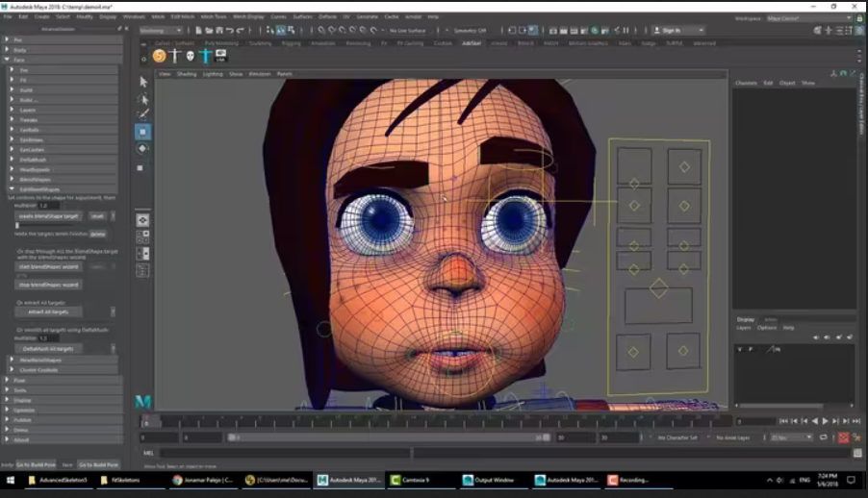Click the white skeleton shelf icon
The width and height of the screenshot is (868, 498).
coord(175,56)
